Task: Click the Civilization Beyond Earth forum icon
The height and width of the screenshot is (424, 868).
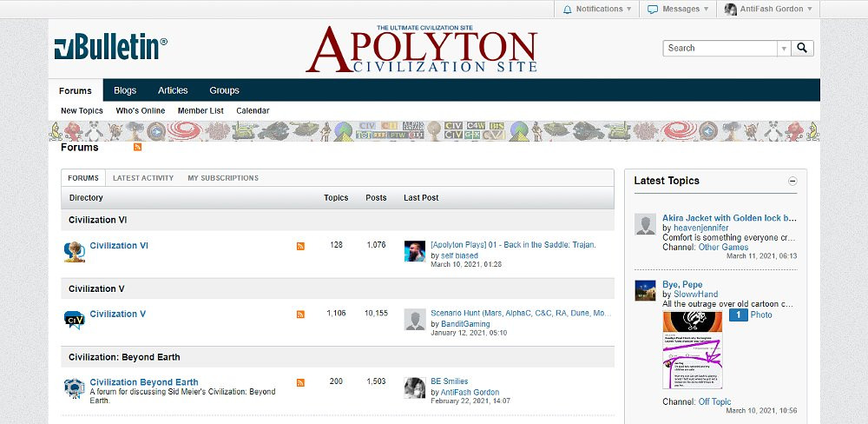Action: click(x=74, y=388)
